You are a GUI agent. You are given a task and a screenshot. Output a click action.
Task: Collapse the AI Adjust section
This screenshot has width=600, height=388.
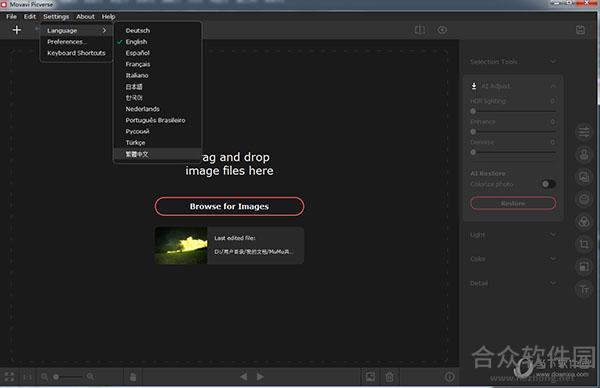click(x=553, y=86)
